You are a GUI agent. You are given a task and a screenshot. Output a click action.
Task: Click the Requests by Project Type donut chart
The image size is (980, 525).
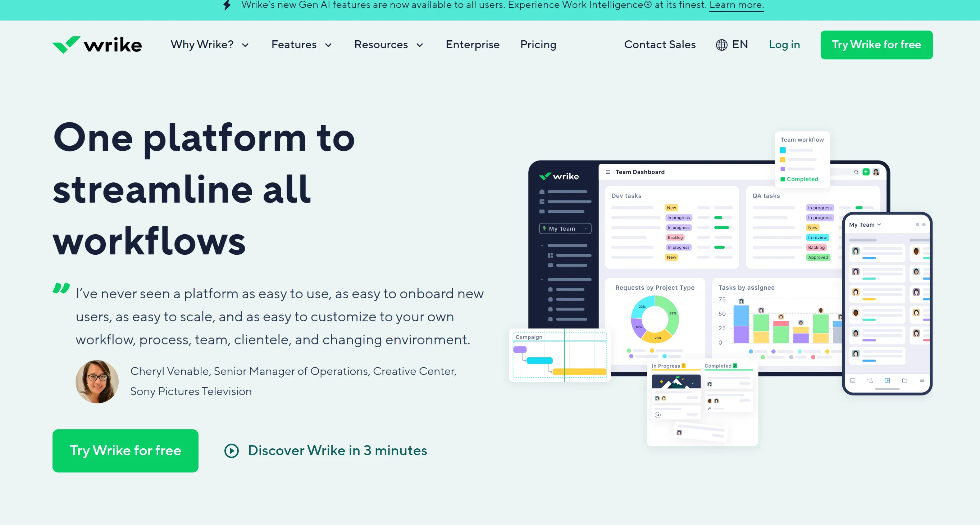coord(655,319)
